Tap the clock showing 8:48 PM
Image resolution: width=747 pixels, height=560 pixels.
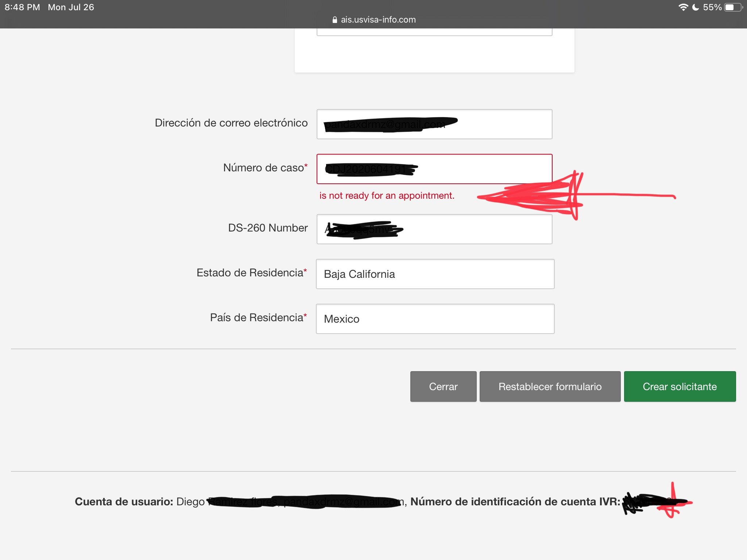(x=22, y=7)
